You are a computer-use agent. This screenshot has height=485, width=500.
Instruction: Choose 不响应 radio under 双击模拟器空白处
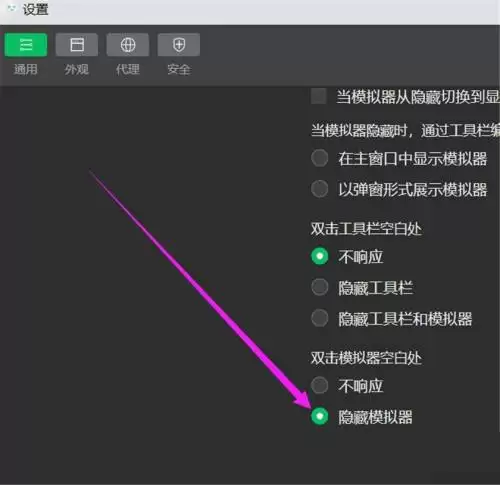click(320, 385)
